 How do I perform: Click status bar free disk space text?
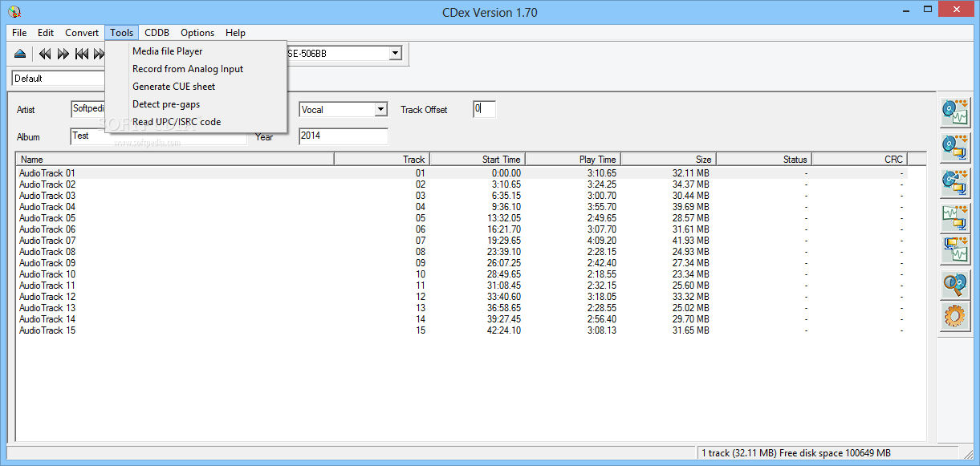[796, 453]
